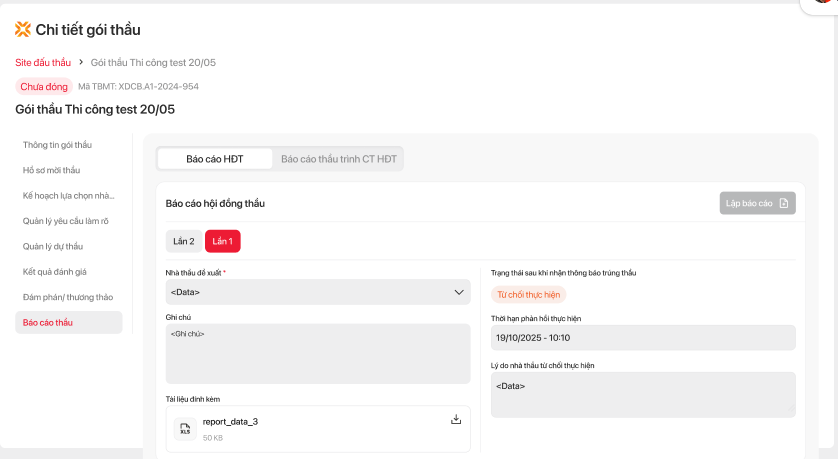
Task: Open Hồ sơ mời thầu section
Action: click(x=51, y=170)
